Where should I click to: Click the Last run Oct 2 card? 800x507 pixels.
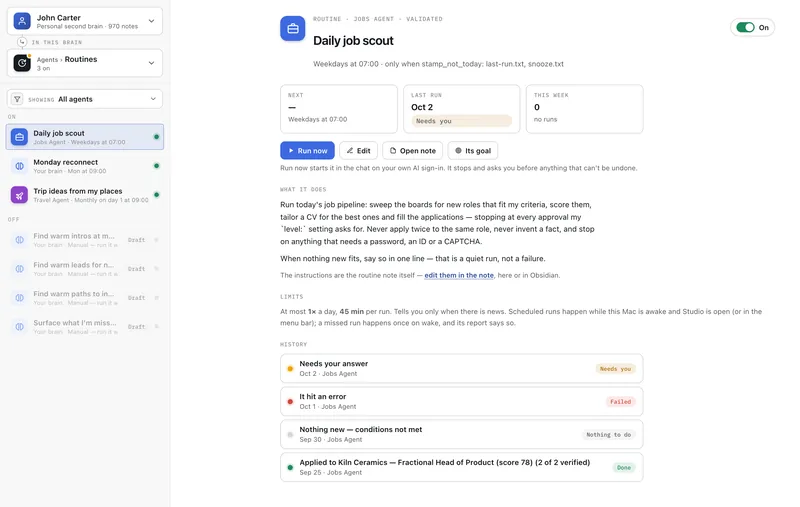(462, 109)
